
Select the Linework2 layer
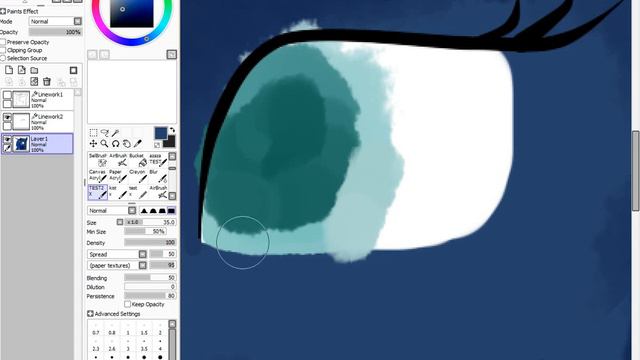38,122
